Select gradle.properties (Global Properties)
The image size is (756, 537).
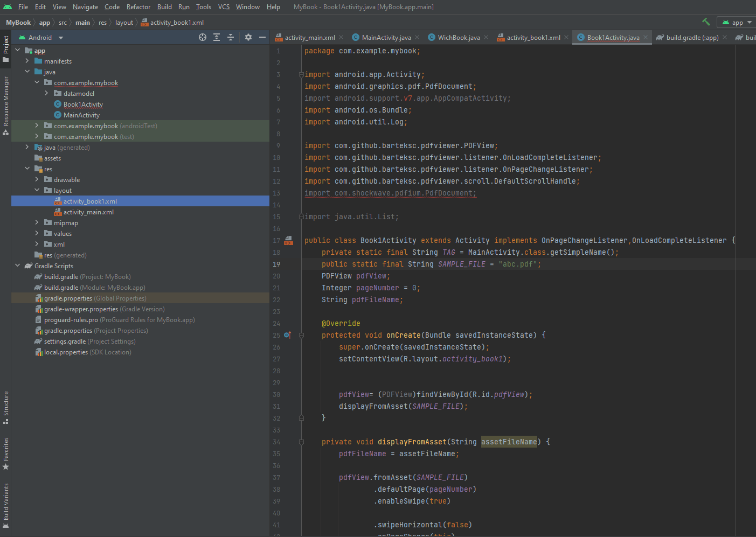[95, 298]
